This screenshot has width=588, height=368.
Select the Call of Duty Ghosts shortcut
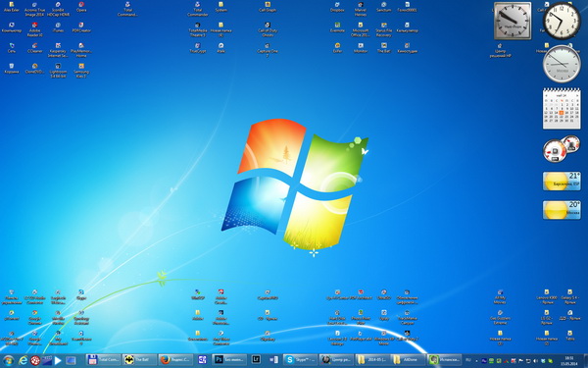268,29
